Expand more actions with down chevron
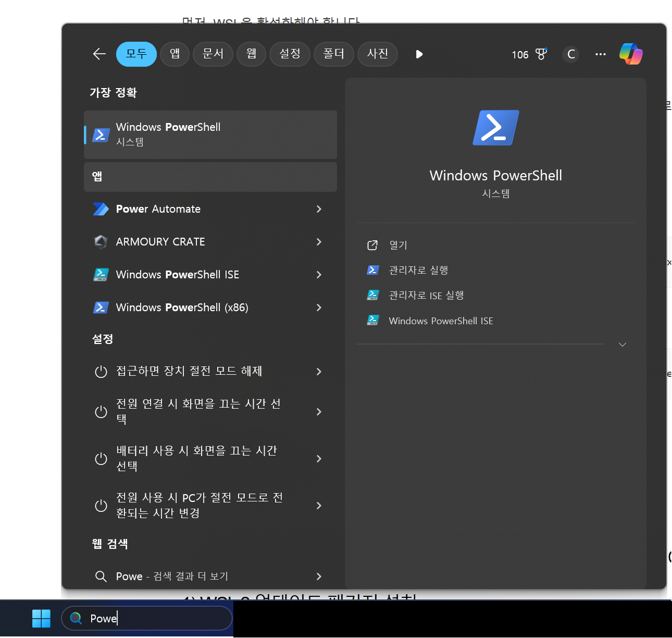 click(x=622, y=345)
